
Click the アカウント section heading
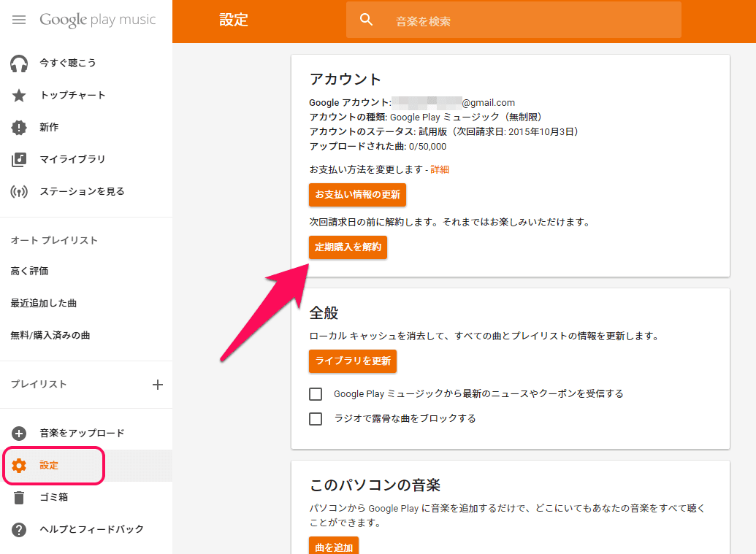(345, 79)
